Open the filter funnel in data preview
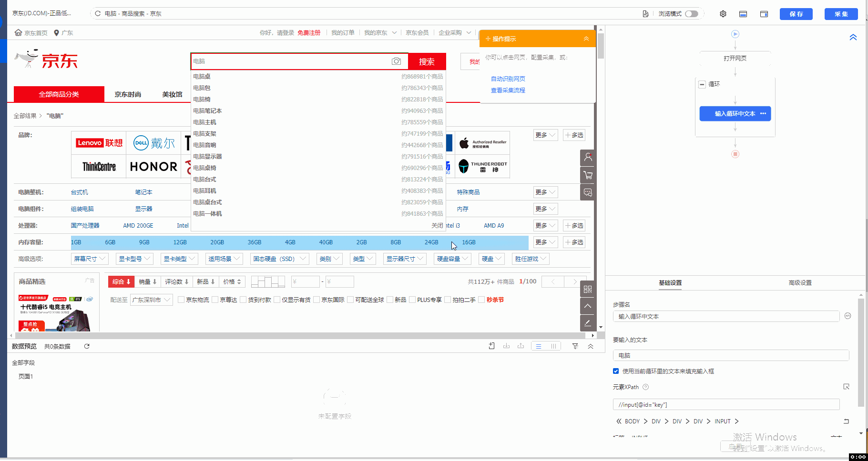 tap(575, 346)
